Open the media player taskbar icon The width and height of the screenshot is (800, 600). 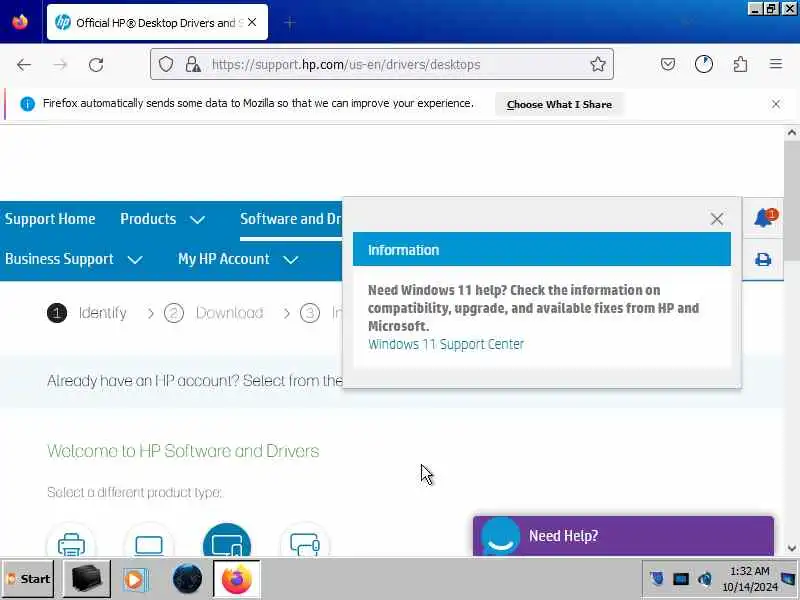tap(135, 580)
